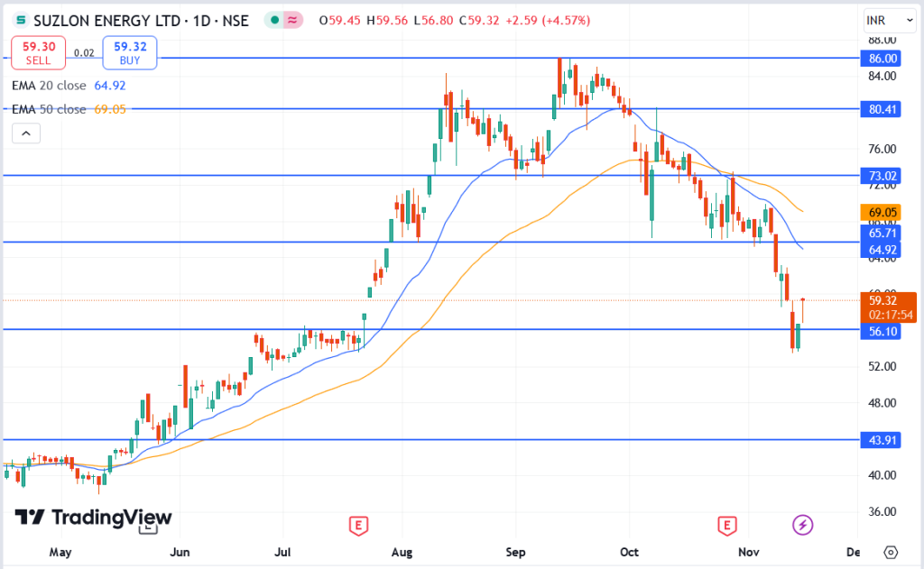Screen dimensions: 924x569
Task: Click the 59.32 BUY button
Action: tap(130, 52)
